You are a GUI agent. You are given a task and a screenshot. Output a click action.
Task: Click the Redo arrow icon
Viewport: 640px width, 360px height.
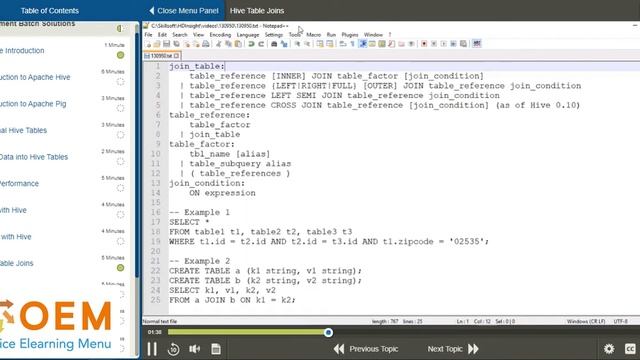click(261, 44)
